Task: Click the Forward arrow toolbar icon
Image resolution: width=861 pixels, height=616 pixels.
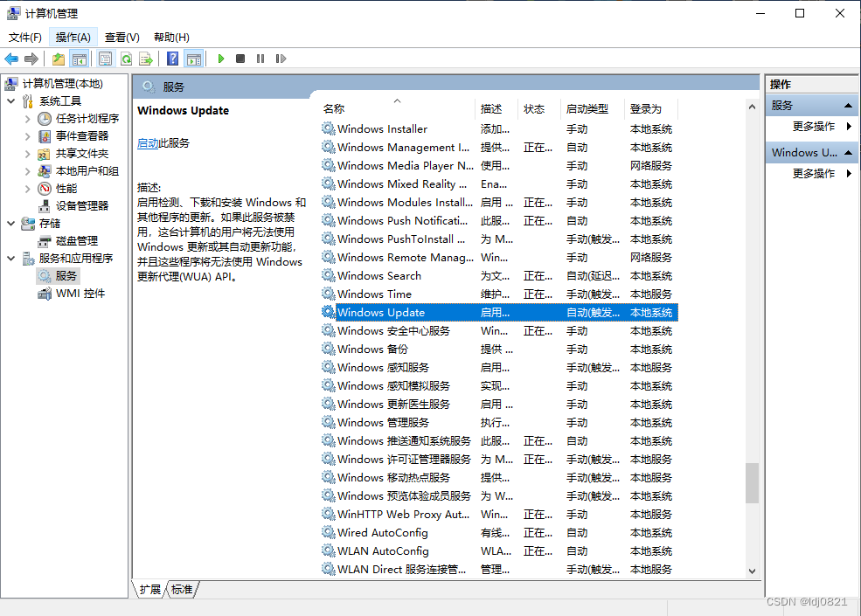Action: pos(31,59)
